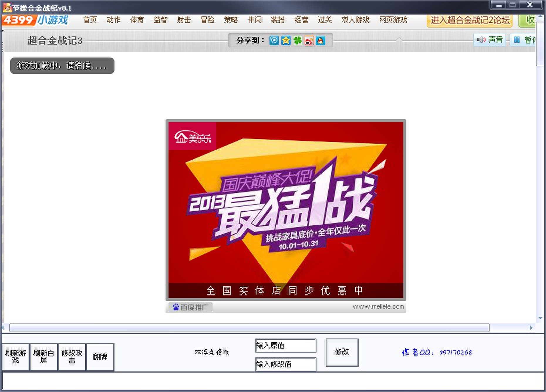This screenshot has width=546, height=392.
Task: Click the 修改攻击 button
Action: click(72, 357)
